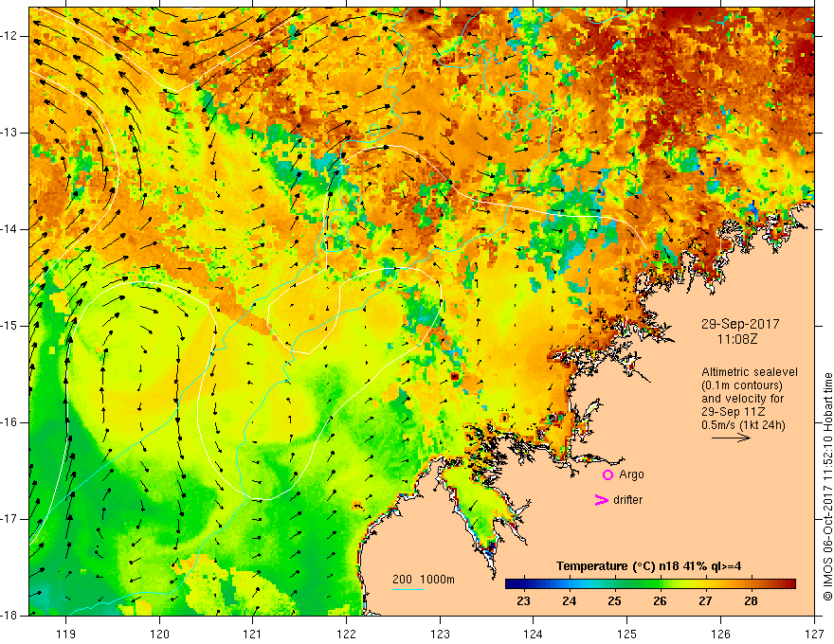Click longitude axis label 121
834x644 pixels.
point(253,634)
